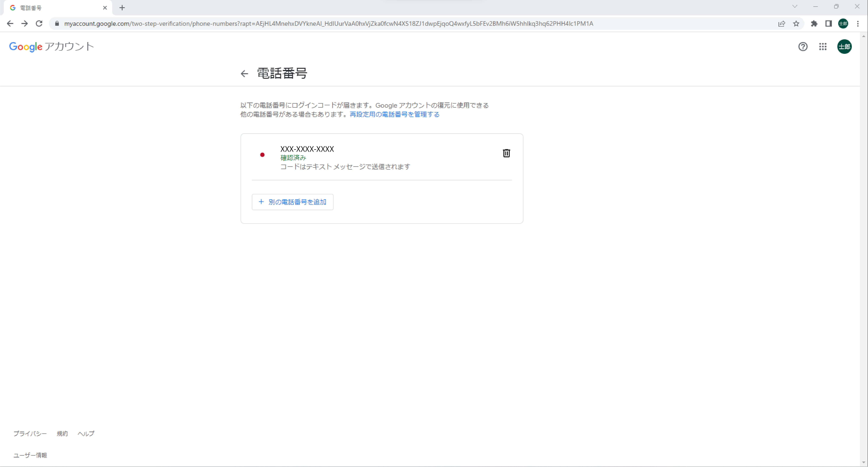Click コードはテキスト メッセージで送信されます text
Screen dimensions: 868x467
pyautogui.click(x=345, y=167)
